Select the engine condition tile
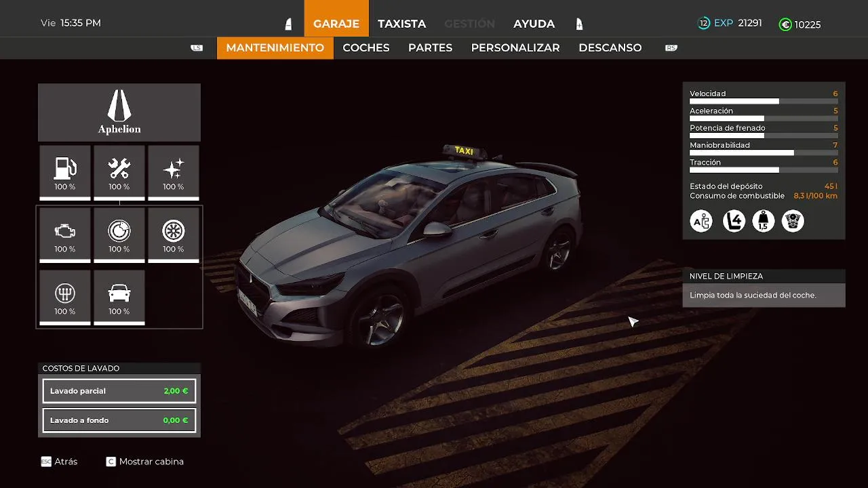 pyautogui.click(x=65, y=235)
